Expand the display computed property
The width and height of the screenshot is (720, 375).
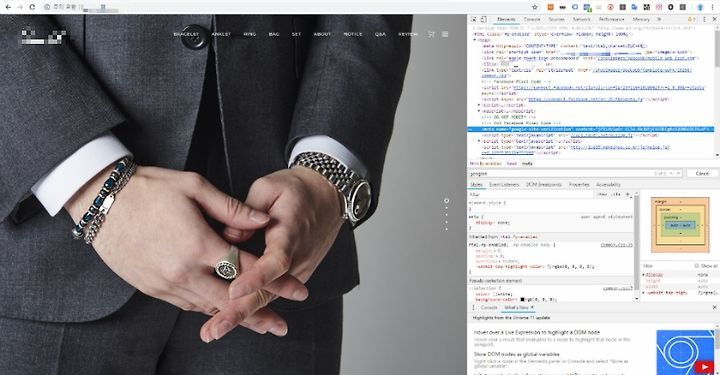[x=644, y=274]
